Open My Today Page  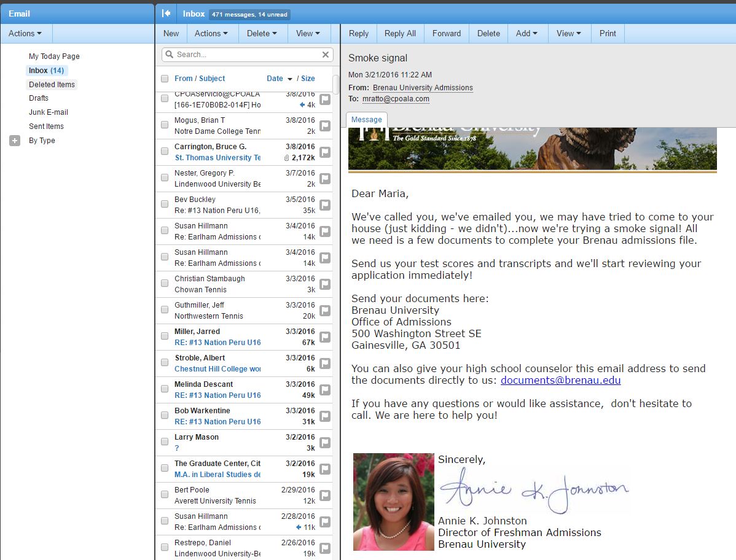pos(54,56)
